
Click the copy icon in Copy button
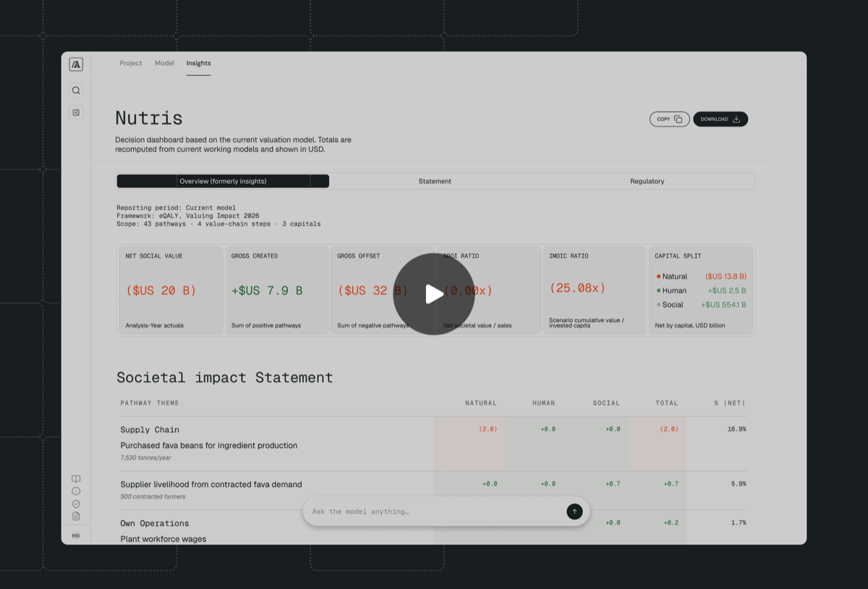678,119
